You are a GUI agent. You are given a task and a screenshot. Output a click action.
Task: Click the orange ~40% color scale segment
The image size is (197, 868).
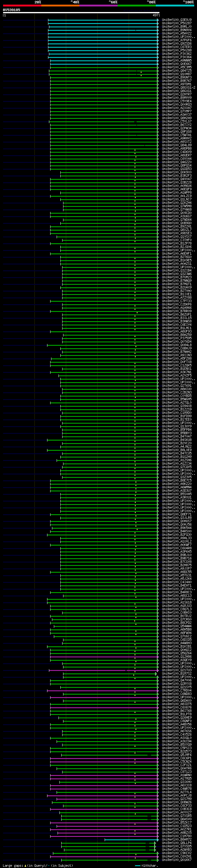[x=60, y=6]
